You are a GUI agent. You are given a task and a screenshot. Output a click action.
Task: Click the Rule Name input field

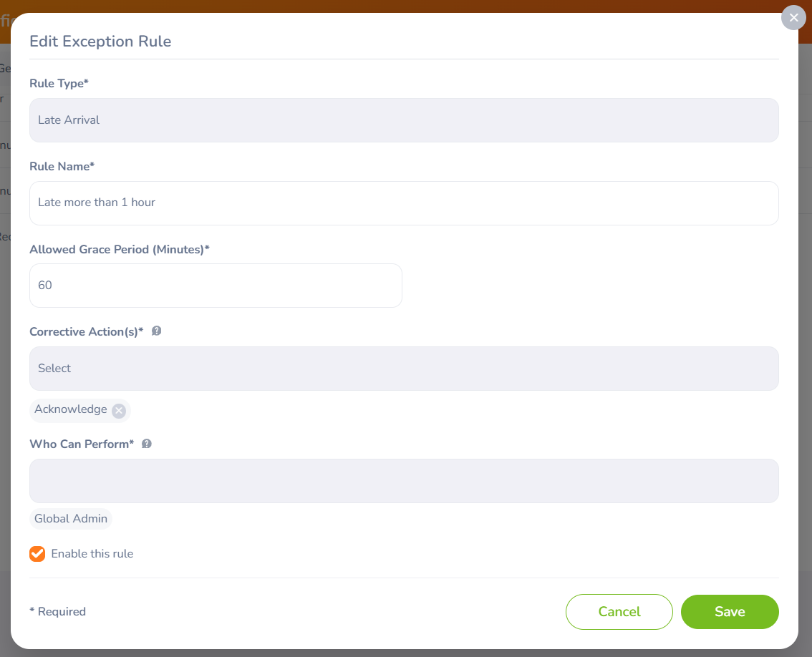pos(404,203)
